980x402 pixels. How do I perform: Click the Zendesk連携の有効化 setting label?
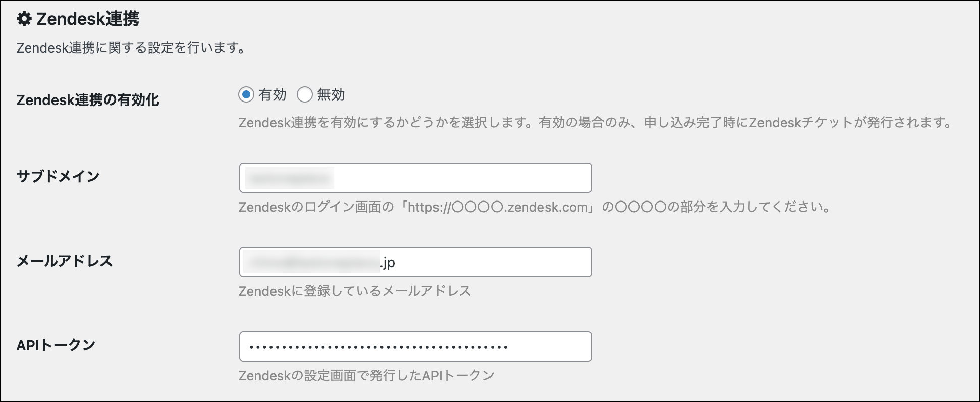pos(88,100)
